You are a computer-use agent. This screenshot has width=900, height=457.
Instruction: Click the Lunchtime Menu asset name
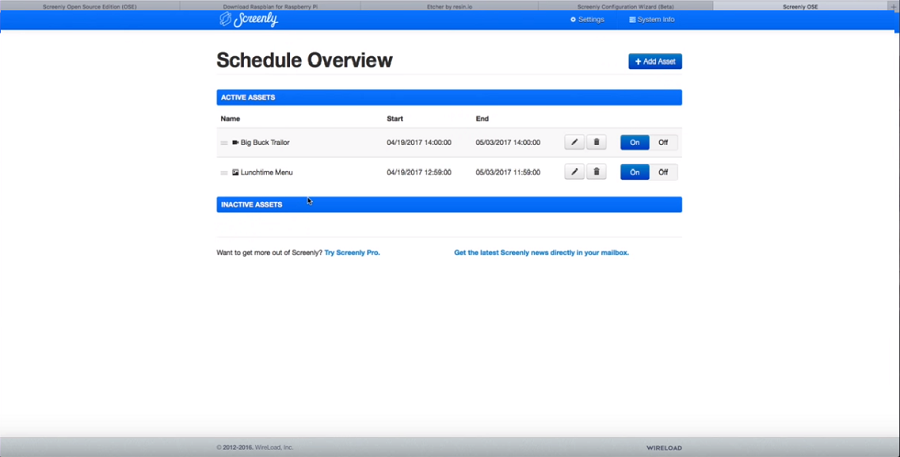266,172
